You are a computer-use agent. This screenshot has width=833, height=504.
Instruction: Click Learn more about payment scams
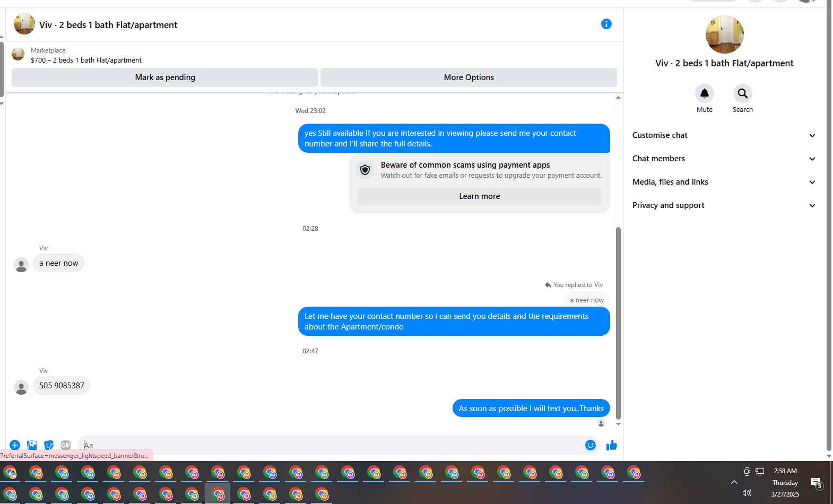point(480,196)
